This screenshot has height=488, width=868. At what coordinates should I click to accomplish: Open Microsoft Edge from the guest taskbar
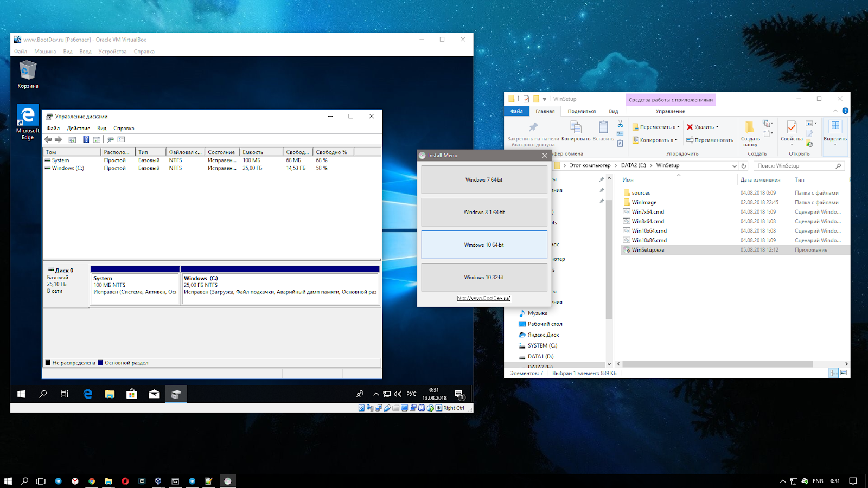87,394
